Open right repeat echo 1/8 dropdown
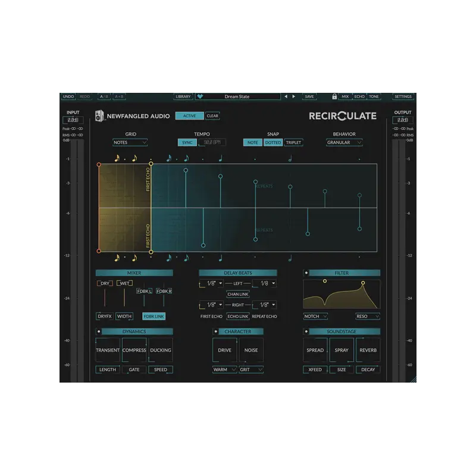The height and width of the screenshot is (476, 476). (264, 305)
